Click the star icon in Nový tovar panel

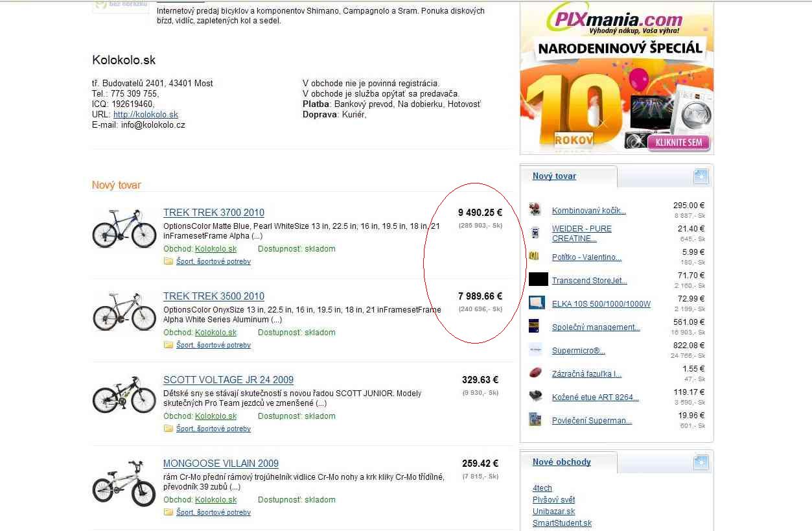pos(701,176)
